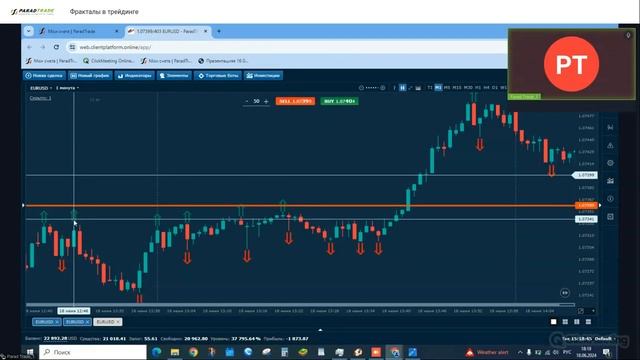Open the 'Презентация' bookmark

(x=223, y=61)
